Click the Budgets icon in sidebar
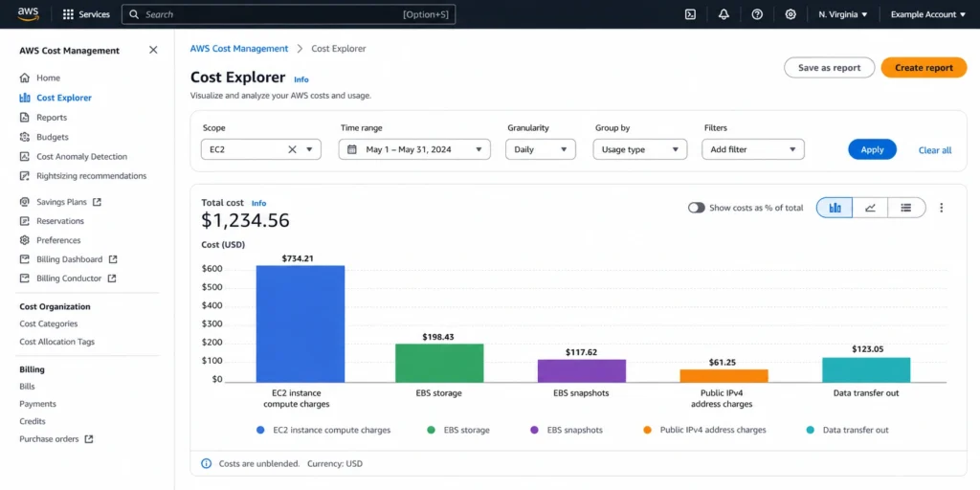 [25, 137]
